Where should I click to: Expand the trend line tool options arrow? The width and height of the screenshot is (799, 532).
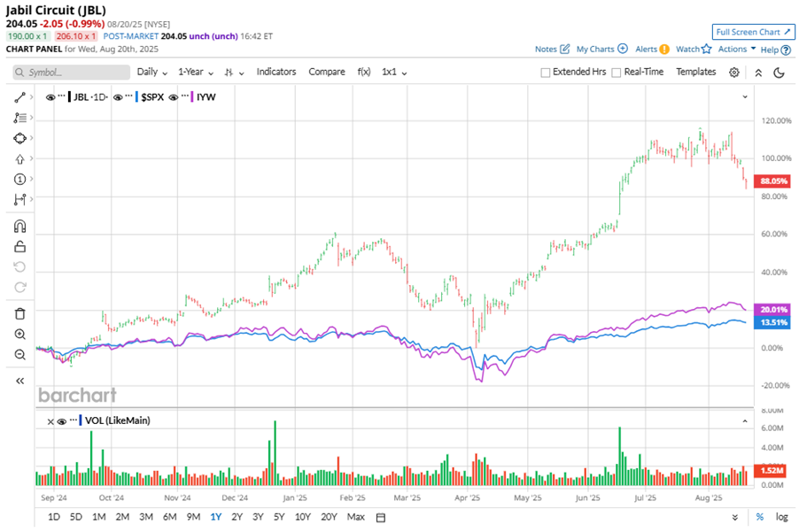click(x=31, y=97)
